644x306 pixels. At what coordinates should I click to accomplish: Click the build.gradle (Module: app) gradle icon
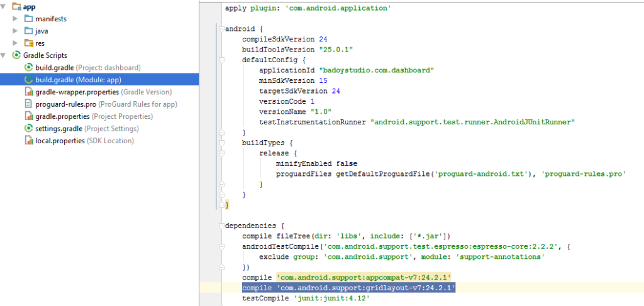coord(28,80)
